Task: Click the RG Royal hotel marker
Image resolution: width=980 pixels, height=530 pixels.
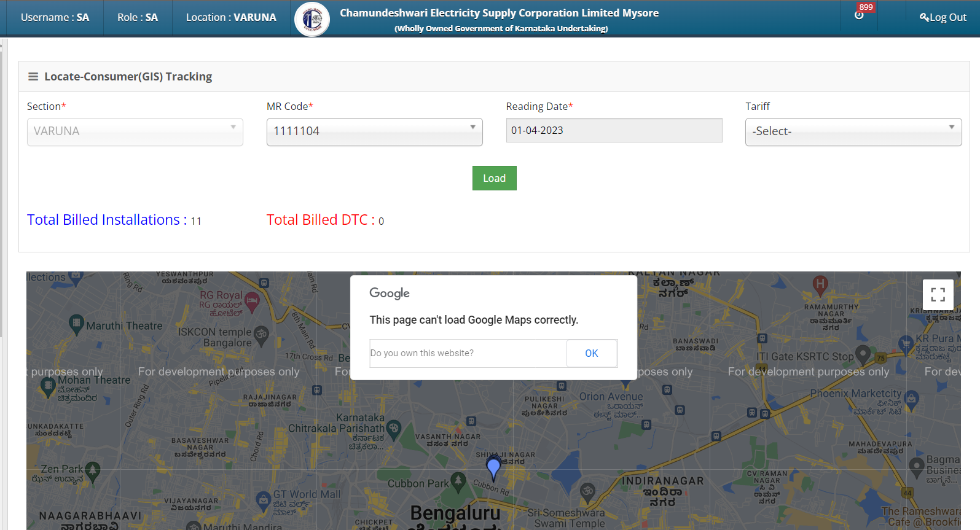Action: 252,302
